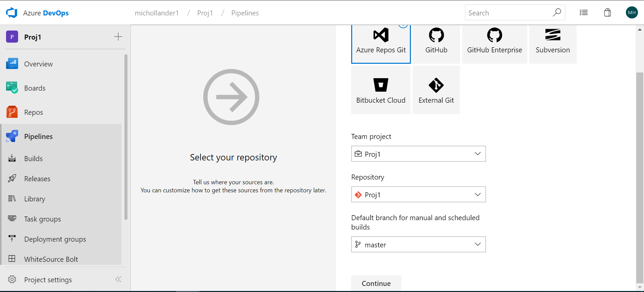Open the Marketplace shopping bag icon
Screen dimensions: 644x292
click(x=607, y=13)
